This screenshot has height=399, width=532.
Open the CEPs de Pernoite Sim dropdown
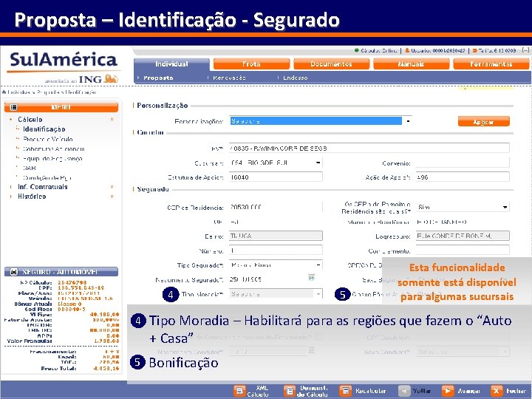[x=463, y=207]
